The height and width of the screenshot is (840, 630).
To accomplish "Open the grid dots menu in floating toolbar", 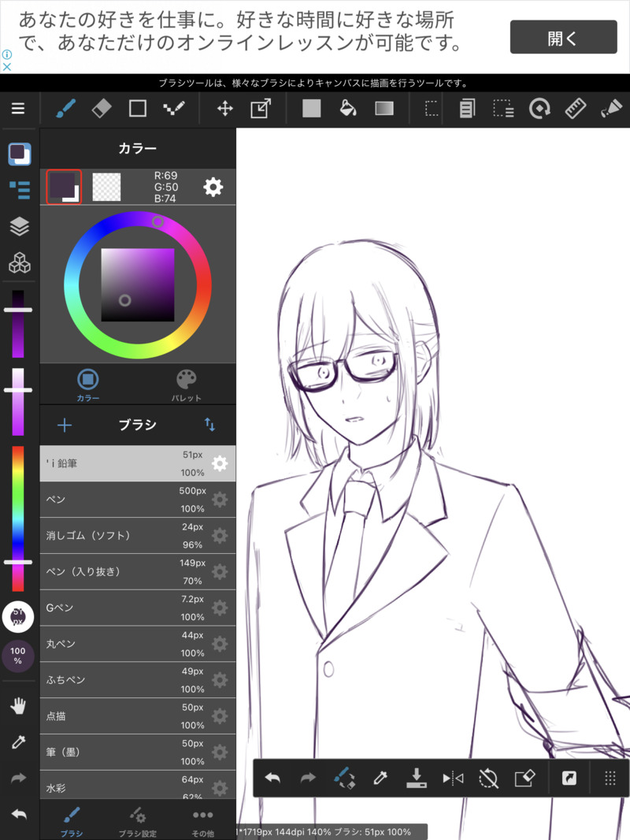I will (610, 778).
